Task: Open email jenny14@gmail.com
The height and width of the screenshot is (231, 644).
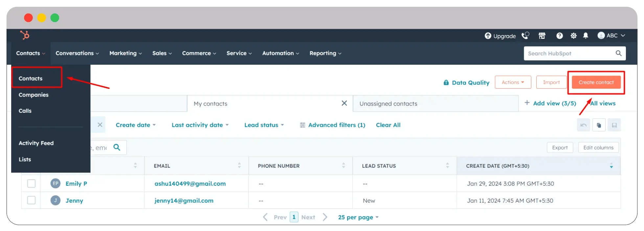Action: [x=184, y=200]
